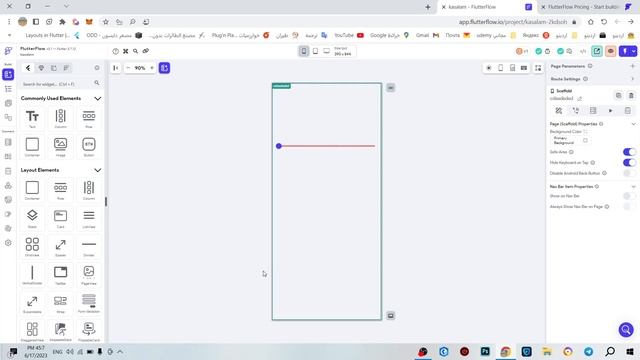Enable Always Show Nav Bar on Page
Viewport: 640px width, 360px height.
[629, 207]
